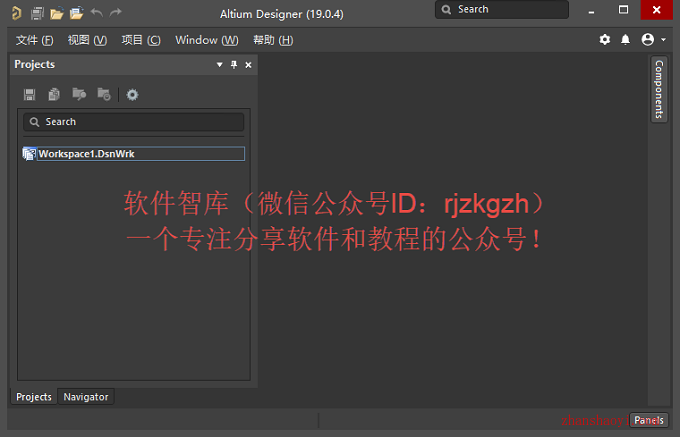Pin the Projects panel
This screenshot has width=680, height=437.
(234, 65)
